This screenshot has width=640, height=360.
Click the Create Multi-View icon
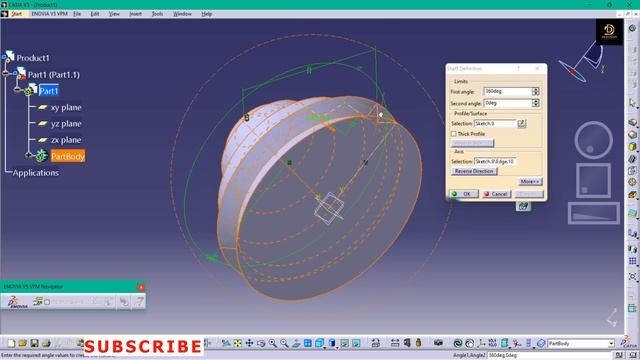(x=308, y=343)
